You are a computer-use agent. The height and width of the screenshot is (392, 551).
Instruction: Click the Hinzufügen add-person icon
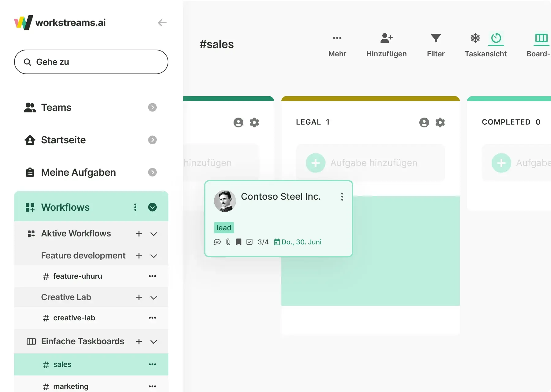coord(386,38)
